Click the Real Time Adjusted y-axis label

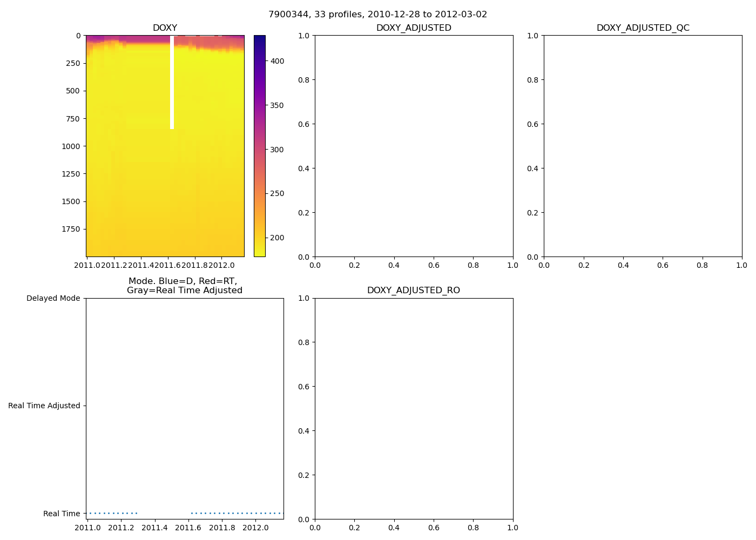coord(44,406)
